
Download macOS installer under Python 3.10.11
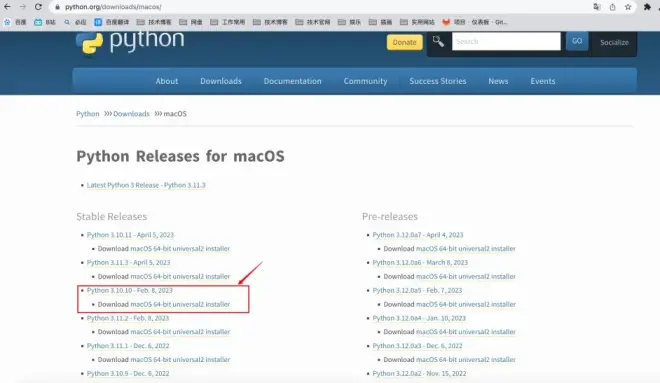[x=180, y=249]
